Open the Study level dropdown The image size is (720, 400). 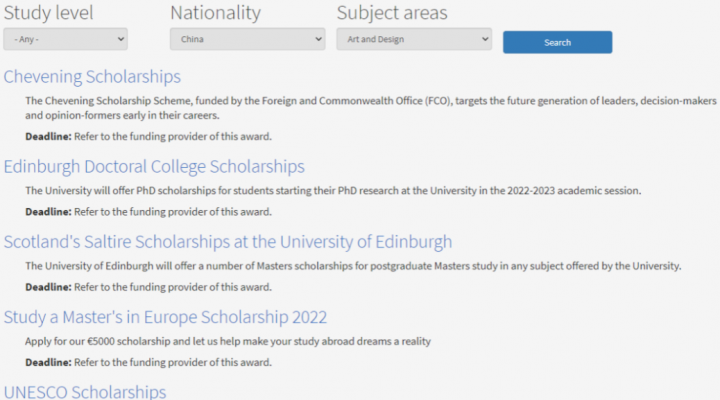pyautogui.click(x=66, y=39)
